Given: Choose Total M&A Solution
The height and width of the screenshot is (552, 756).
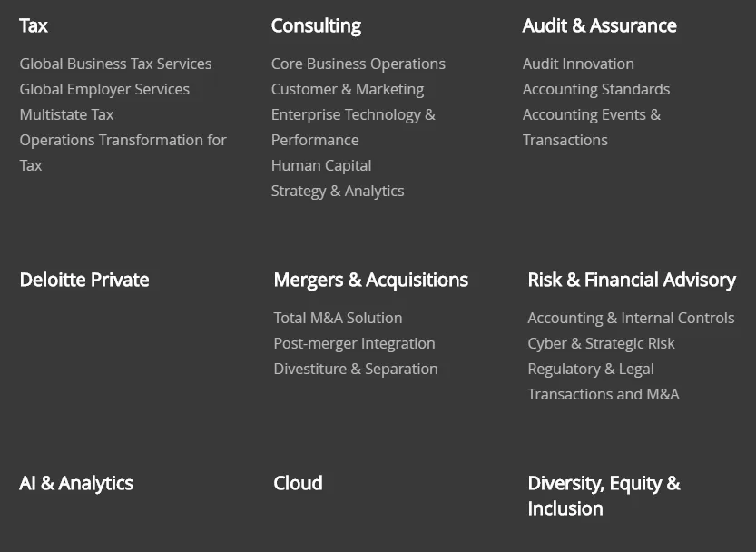Looking at the screenshot, I should pyautogui.click(x=338, y=318).
